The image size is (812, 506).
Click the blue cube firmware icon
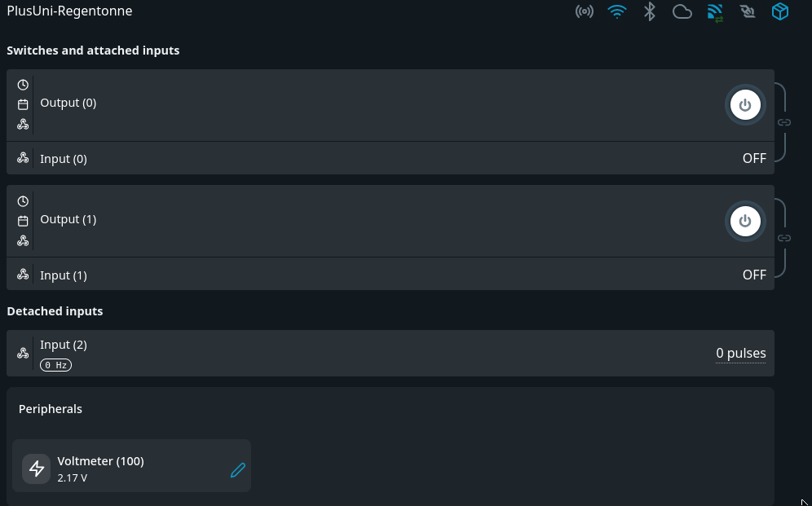coord(780,11)
